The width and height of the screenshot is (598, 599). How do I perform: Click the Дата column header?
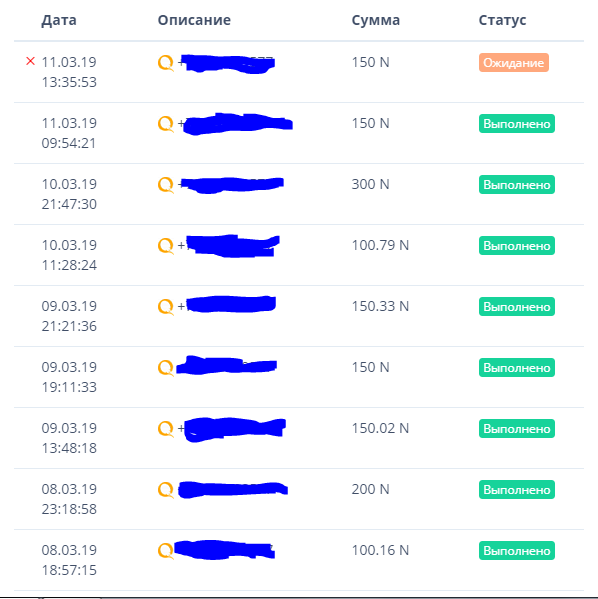59,20
